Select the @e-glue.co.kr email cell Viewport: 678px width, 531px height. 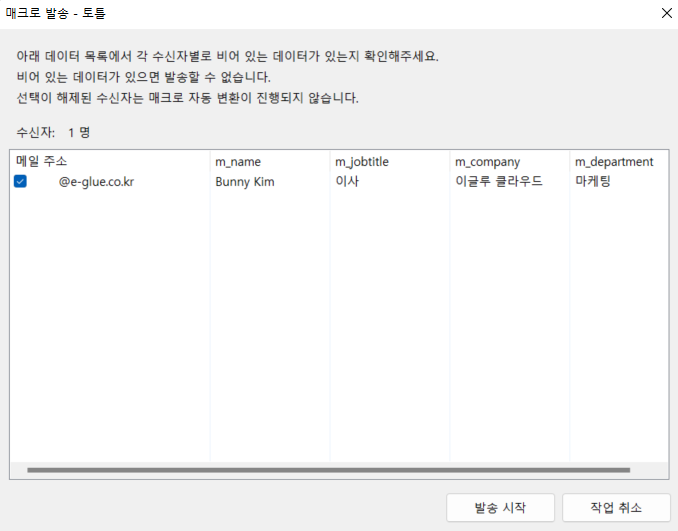(96, 182)
